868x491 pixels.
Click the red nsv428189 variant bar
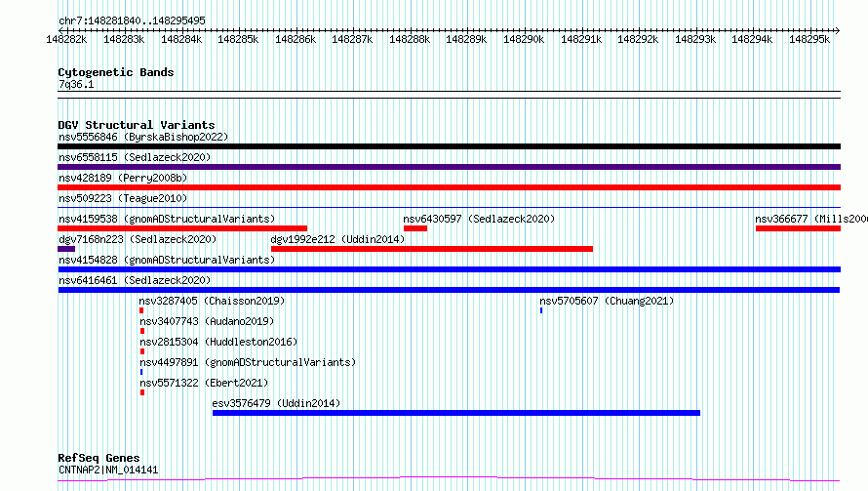tap(449, 187)
